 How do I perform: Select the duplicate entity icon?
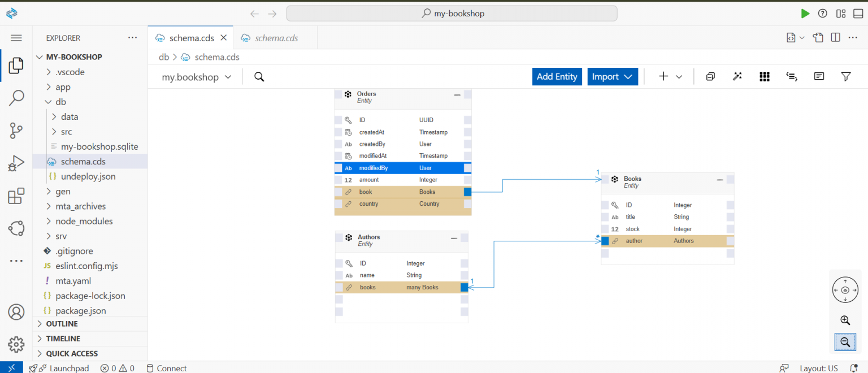click(x=710, y=76)
